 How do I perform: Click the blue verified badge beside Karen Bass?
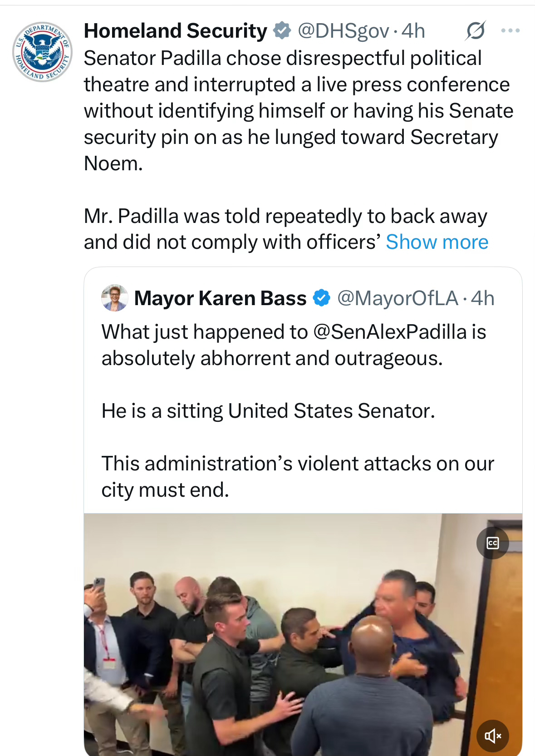tap(322, 298)
